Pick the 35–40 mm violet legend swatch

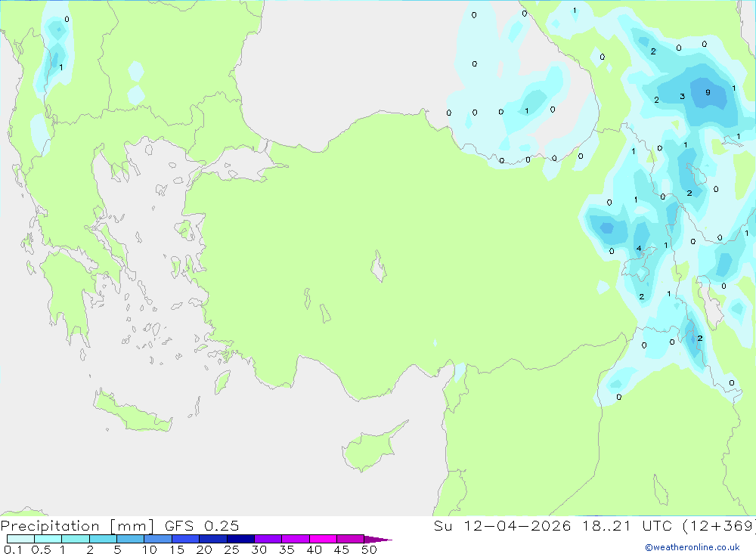point(296,539)
